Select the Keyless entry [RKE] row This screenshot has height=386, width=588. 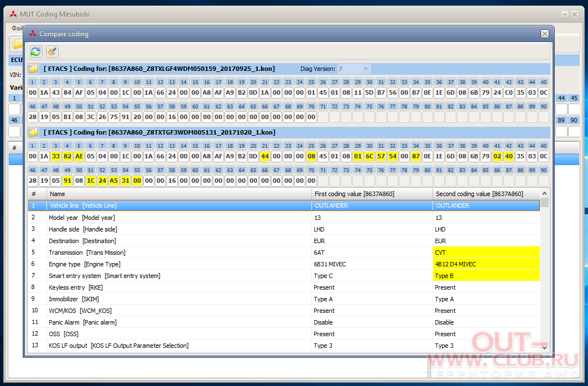pyautogui.click(x=284, y=287)
